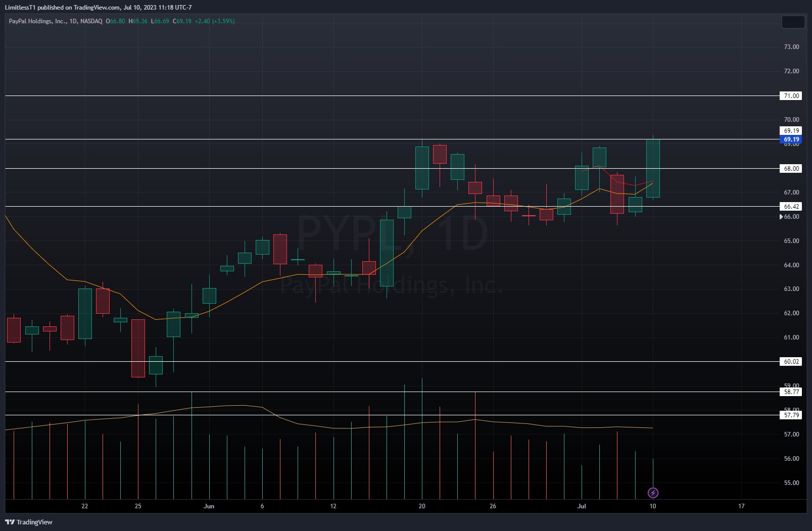
Task: Click the purple lightning real-time data icon
Action: click(653, 493)
